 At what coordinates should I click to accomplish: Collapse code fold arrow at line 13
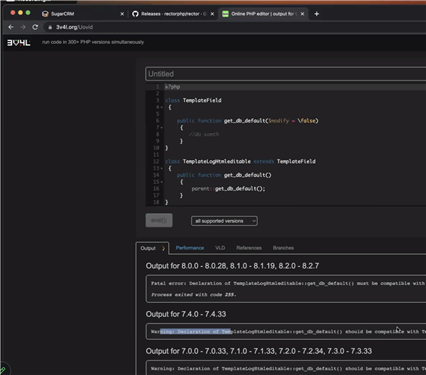point(162,168)
